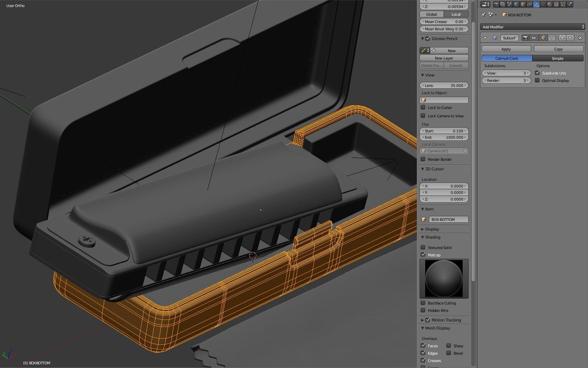This screenshot has width=588, height=368.
Task: Click the Lock to Object field
Action: [444, 100]
